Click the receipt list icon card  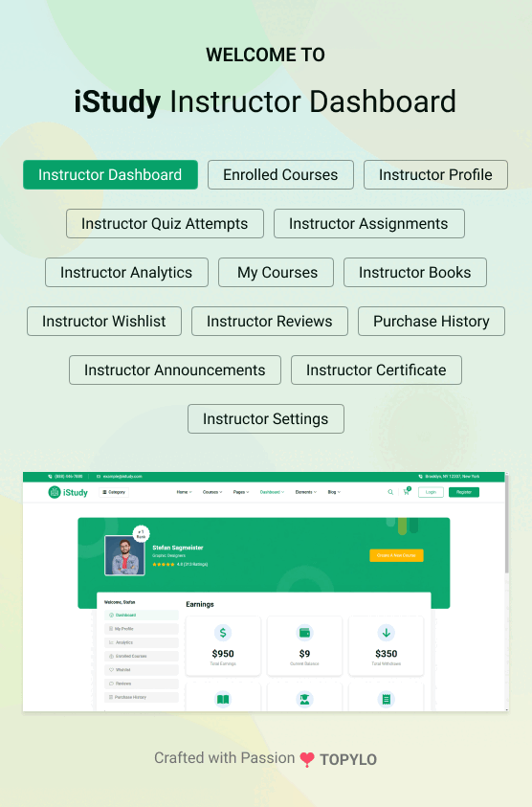coord(386,699)
